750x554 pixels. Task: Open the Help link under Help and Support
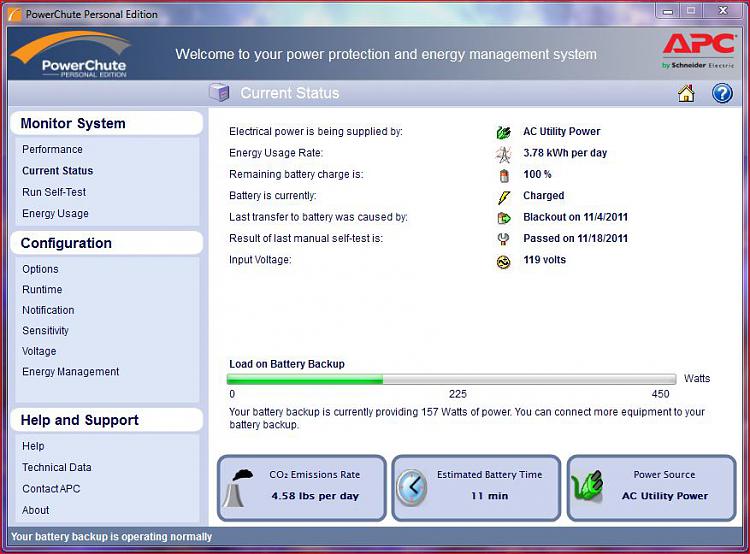pyautogui.click(x=33, y=446)
